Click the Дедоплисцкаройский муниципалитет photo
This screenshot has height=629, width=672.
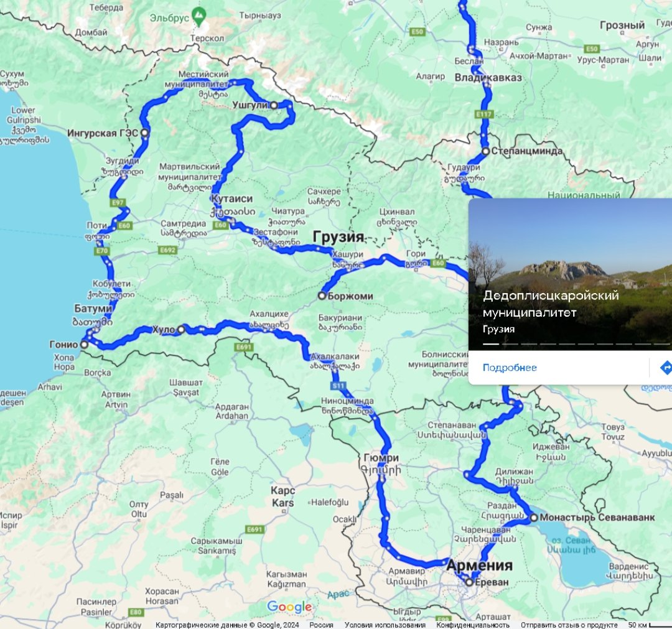(570, 274)
